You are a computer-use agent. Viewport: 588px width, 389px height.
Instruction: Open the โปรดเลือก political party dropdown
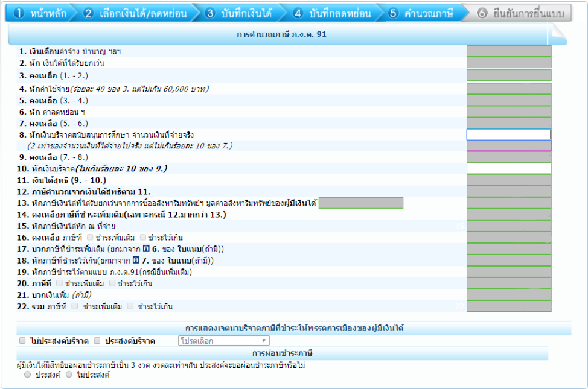point(223,341)
